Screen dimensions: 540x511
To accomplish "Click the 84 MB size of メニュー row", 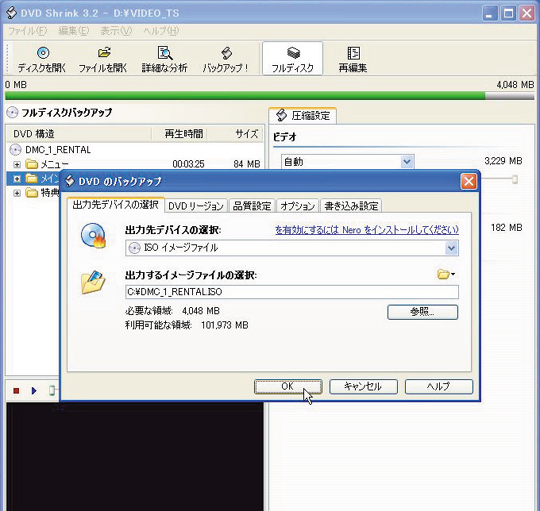I will (247, 164).
